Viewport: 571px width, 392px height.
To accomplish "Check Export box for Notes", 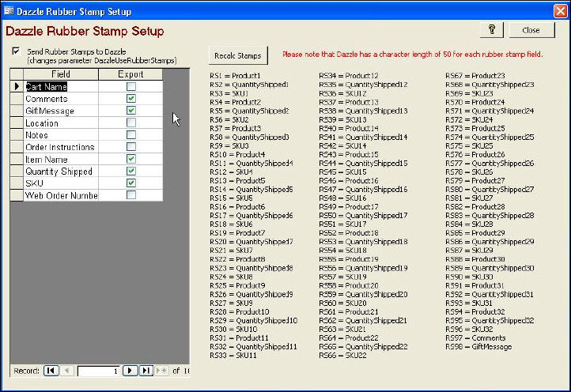I will [x=131, y=134].
